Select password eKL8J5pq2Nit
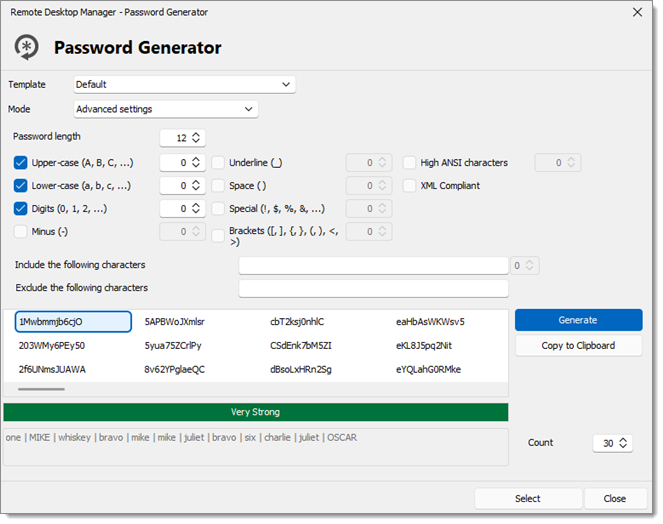The width and height of the screenshot is (663, 524). coord(424,346)
